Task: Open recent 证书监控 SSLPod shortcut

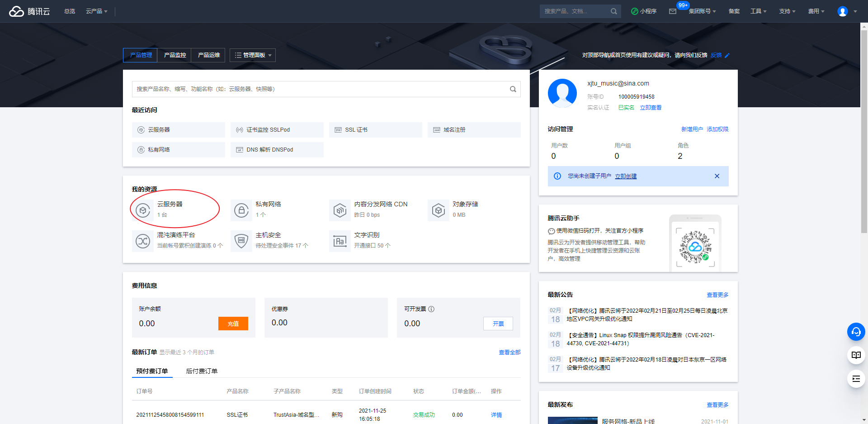Action: coord(277,130)
